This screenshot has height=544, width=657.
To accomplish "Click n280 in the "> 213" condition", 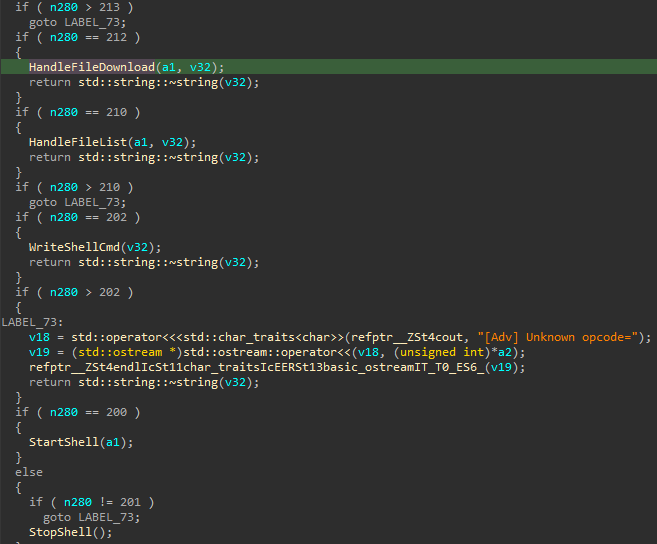I will (64, 7).
